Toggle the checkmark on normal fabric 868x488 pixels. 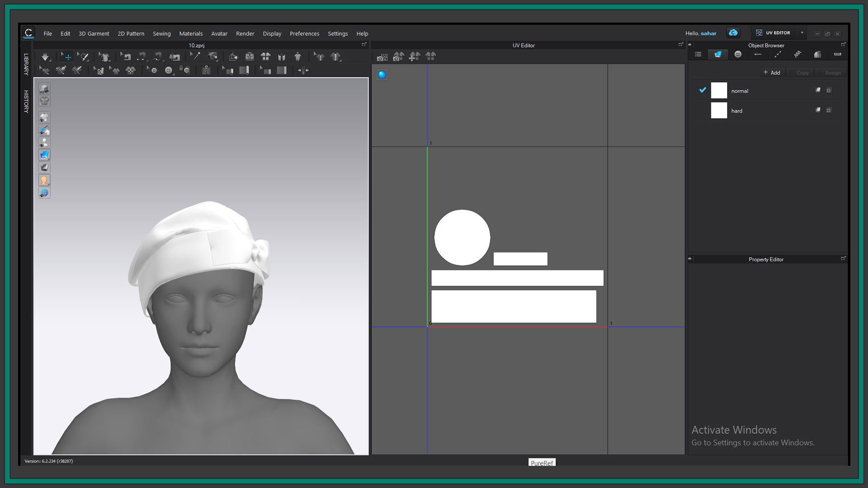click(702, 90)
